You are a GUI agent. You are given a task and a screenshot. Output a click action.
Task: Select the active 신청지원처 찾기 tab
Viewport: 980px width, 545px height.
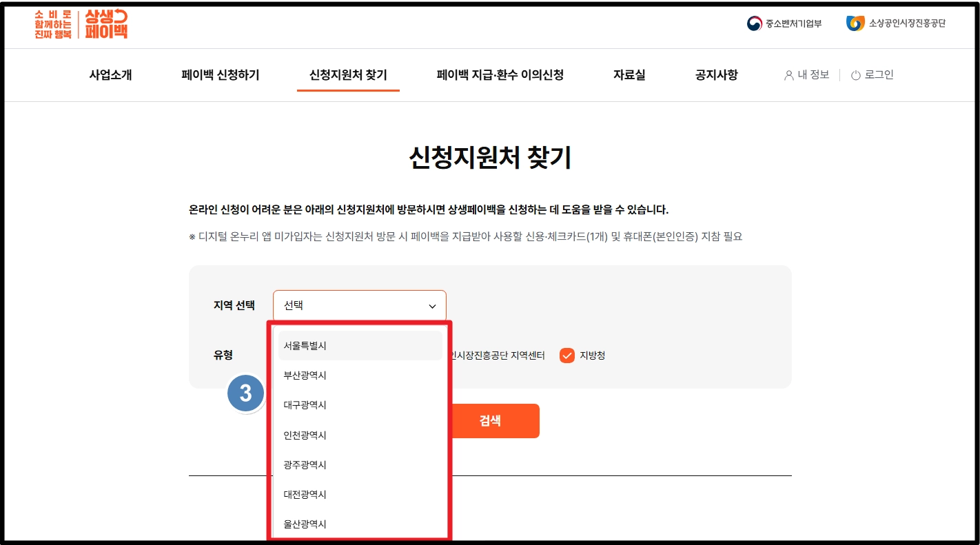tap(348, 74)
